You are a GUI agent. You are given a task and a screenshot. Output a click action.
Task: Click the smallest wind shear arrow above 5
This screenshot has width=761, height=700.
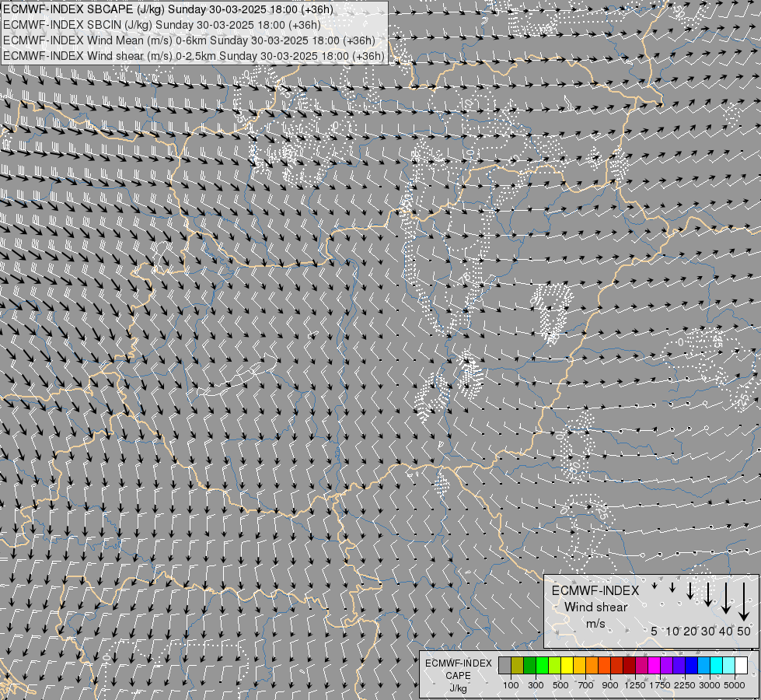[655, 586]
